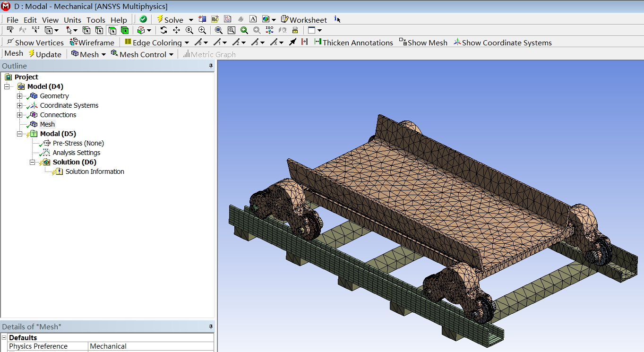Expand the Geometry tree node
The width and height of the screenshot is (644, 352).
[19, 96]
